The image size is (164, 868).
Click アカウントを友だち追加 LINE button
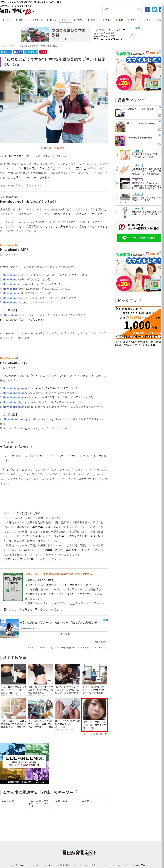coord(139,238)
